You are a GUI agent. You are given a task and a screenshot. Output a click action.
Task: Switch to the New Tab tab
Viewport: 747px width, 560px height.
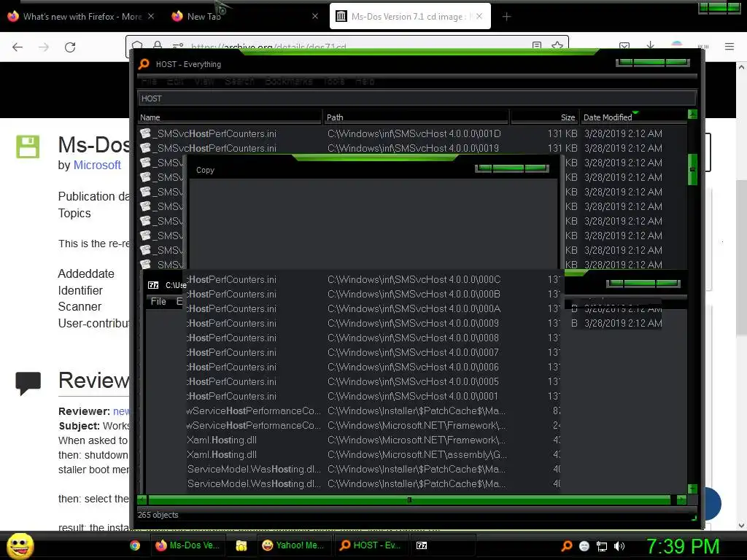[243, 17]
